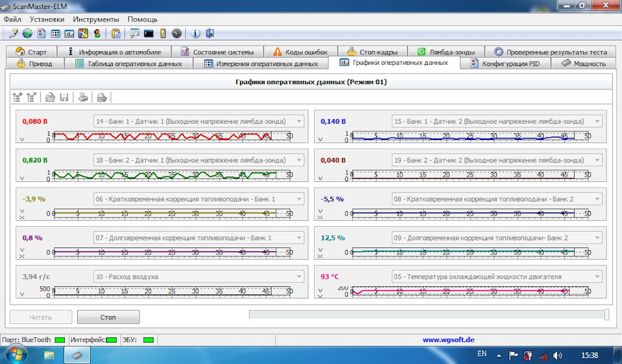Click the clipboard report toolbar icon
This screenshot has height=364, width=622.
coord(116,34)
